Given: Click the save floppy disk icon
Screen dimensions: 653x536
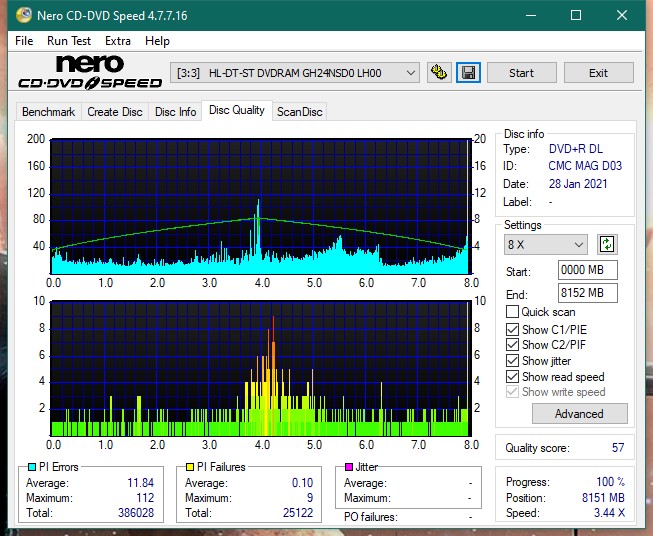Looking at the screenshot, I should pos(468,73).
